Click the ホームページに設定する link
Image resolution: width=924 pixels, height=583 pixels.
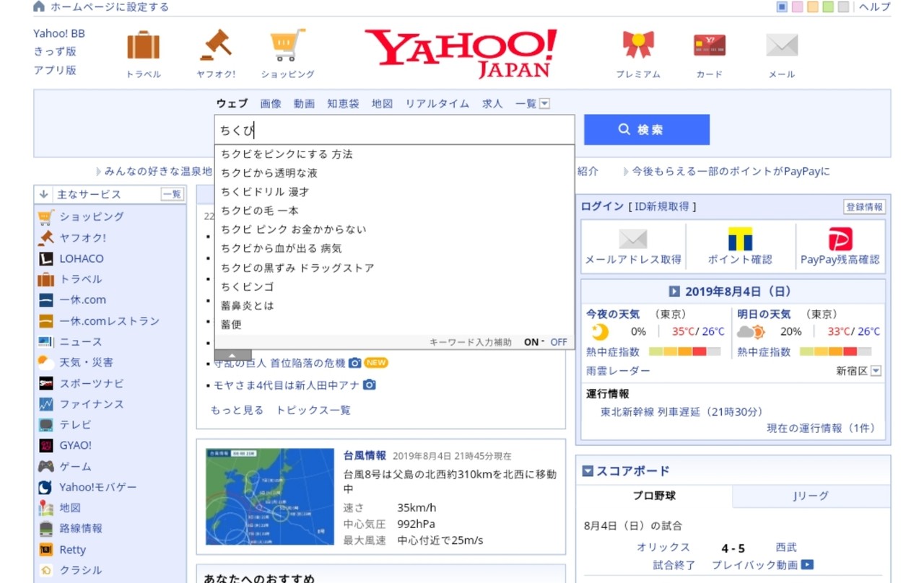(109, 6)
